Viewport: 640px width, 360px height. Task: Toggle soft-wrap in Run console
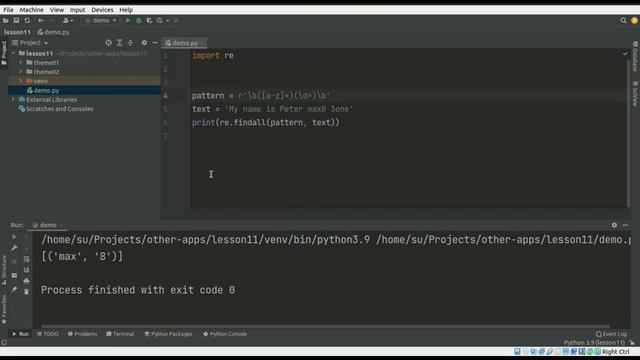[27, 259]
